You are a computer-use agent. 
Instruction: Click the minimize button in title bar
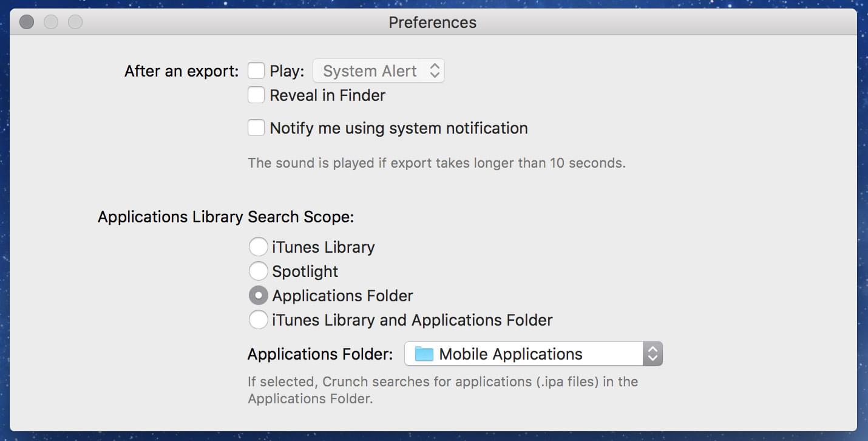[51, 22]
